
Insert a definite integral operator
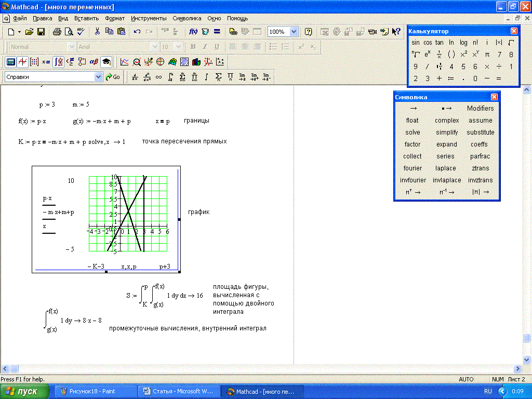click(x=171, y=77)
